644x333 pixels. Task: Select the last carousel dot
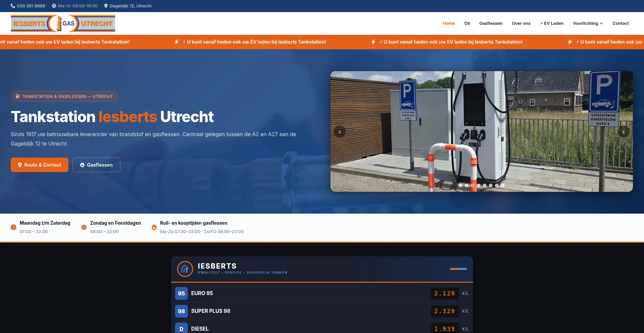(x=503, y=185)
